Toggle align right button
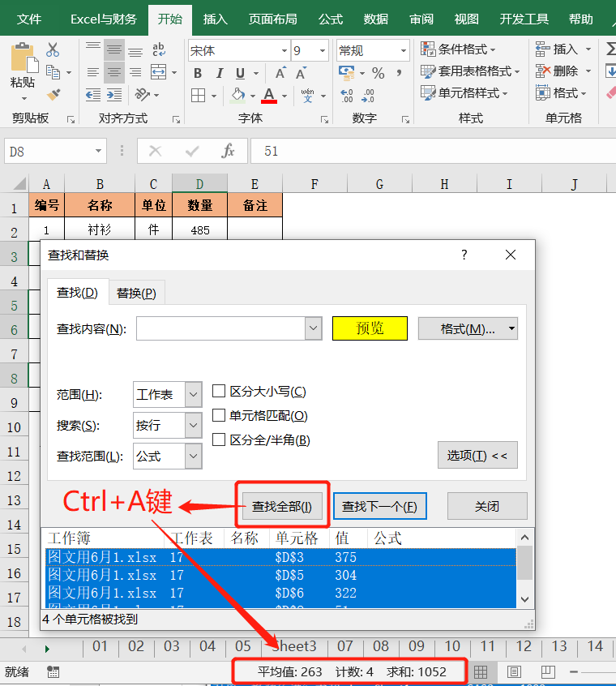Viewport: 616px width, 686px height. 135,72
